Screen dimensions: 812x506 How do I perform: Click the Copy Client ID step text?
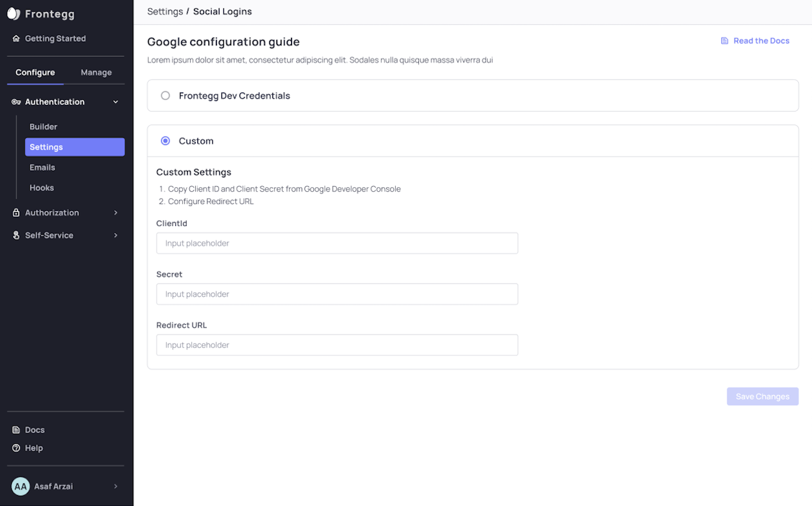[284, 189]
